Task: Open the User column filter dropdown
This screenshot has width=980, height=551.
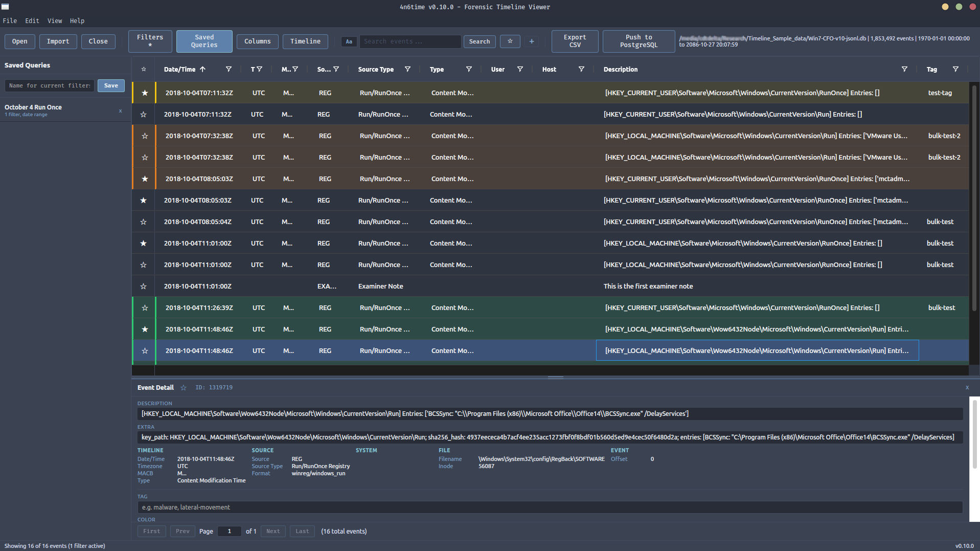Action: (x=520, y=69)
